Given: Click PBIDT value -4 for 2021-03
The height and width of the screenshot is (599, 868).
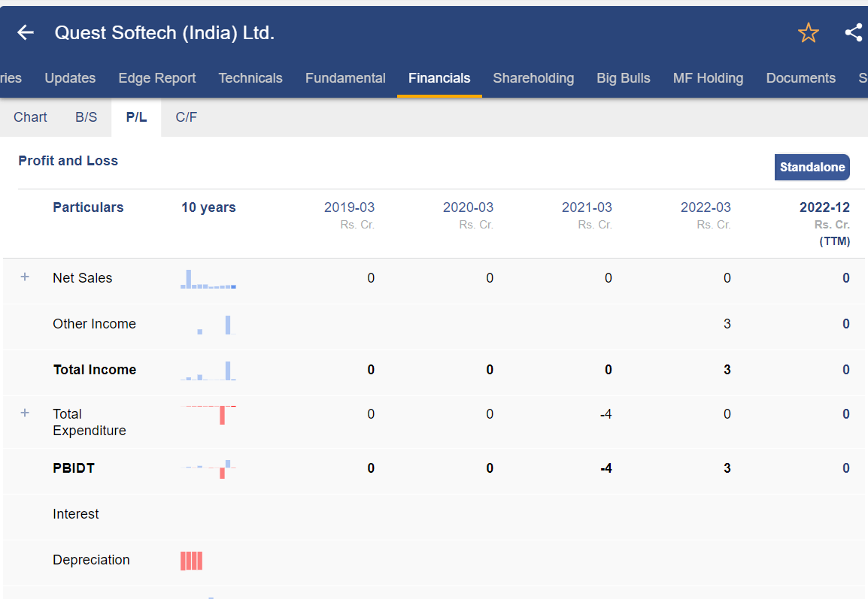Looking at the screenshot, I should point(606,468).
